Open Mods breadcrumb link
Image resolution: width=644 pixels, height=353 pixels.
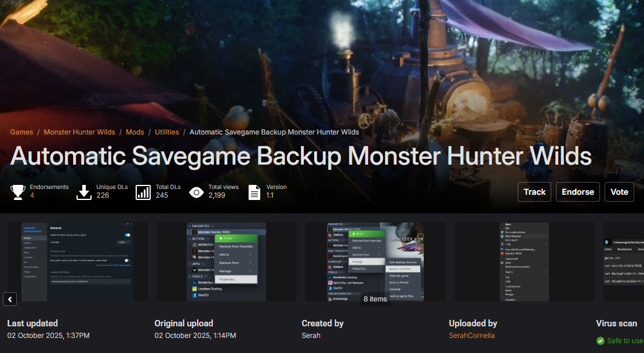coord(134,132)
